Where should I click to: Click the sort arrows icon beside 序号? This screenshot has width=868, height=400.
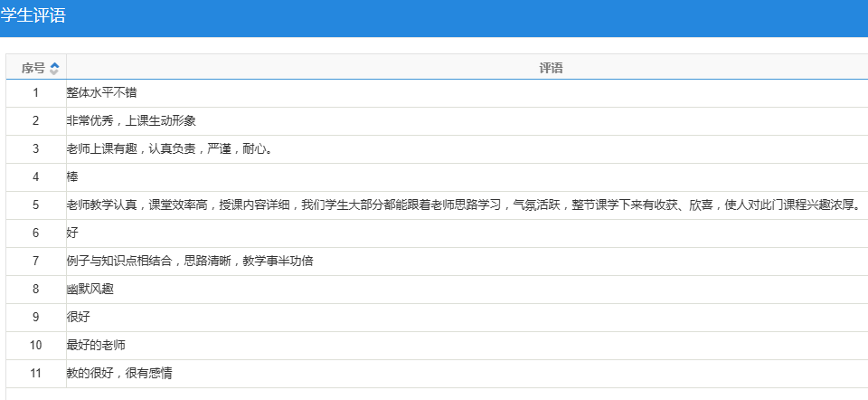54,68
